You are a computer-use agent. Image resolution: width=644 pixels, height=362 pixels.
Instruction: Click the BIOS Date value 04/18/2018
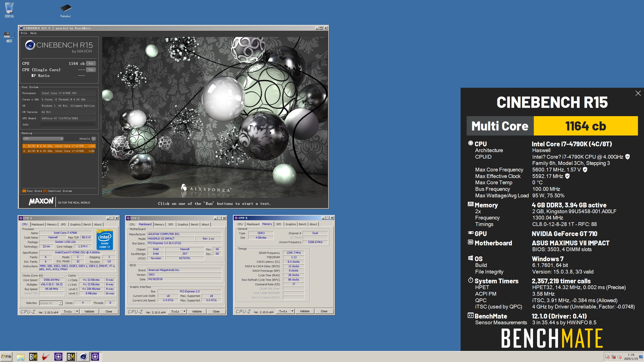(x=184, y=279)
